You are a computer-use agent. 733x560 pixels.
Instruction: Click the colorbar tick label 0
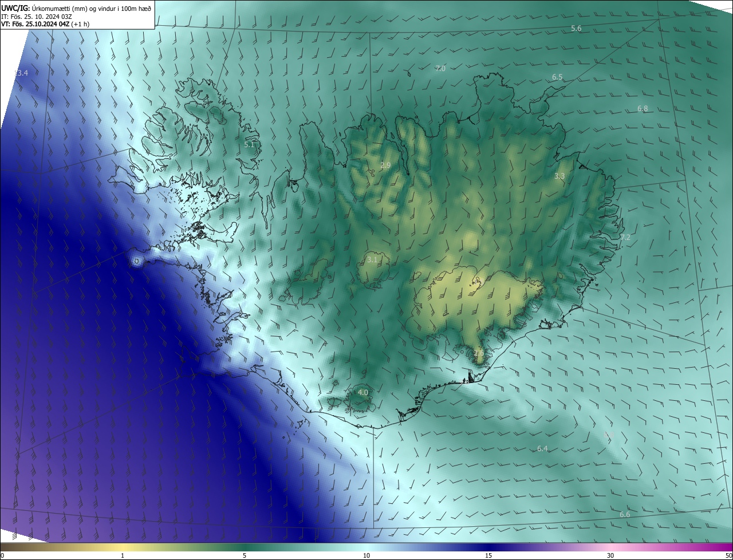2,556
